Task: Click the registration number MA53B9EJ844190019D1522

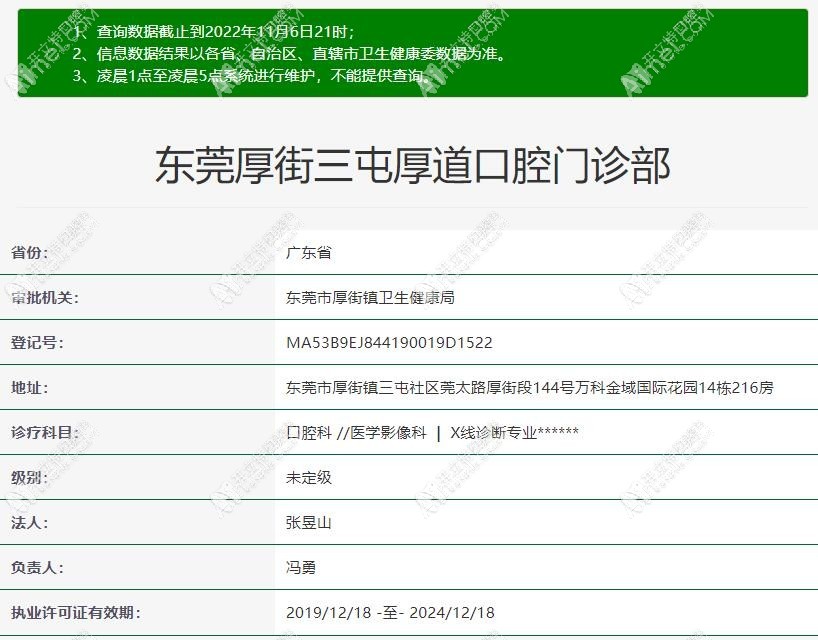Action: click(389, 343)
